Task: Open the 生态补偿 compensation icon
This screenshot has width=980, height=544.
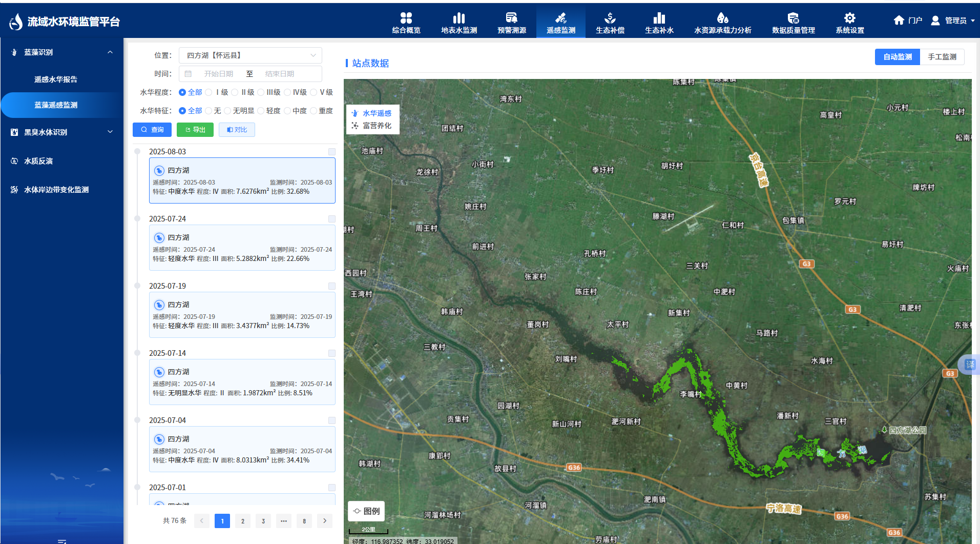Action: click(610, 18)
